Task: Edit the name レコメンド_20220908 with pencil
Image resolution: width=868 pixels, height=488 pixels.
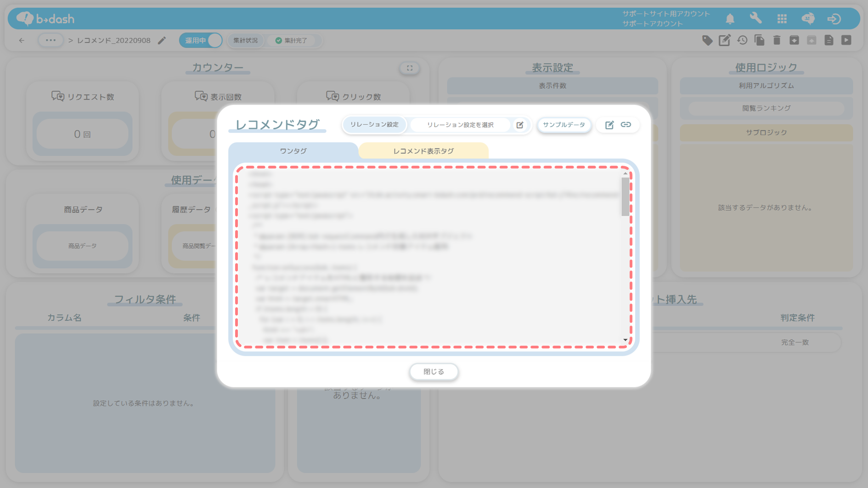Action: click(x=162, y=40)
